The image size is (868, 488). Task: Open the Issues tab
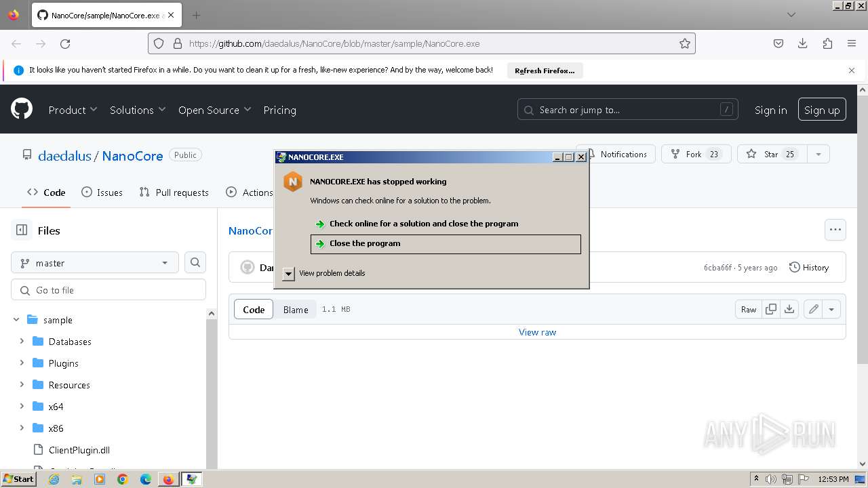(102, 192)
